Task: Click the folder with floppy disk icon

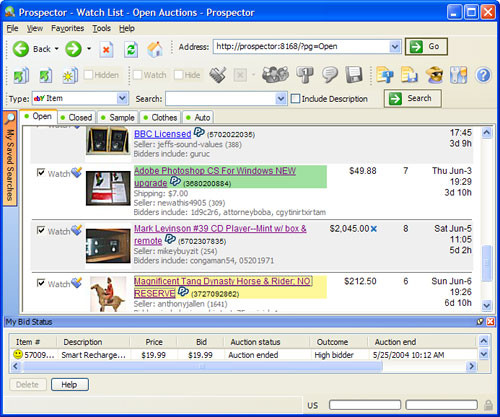Action: (409, 75)
